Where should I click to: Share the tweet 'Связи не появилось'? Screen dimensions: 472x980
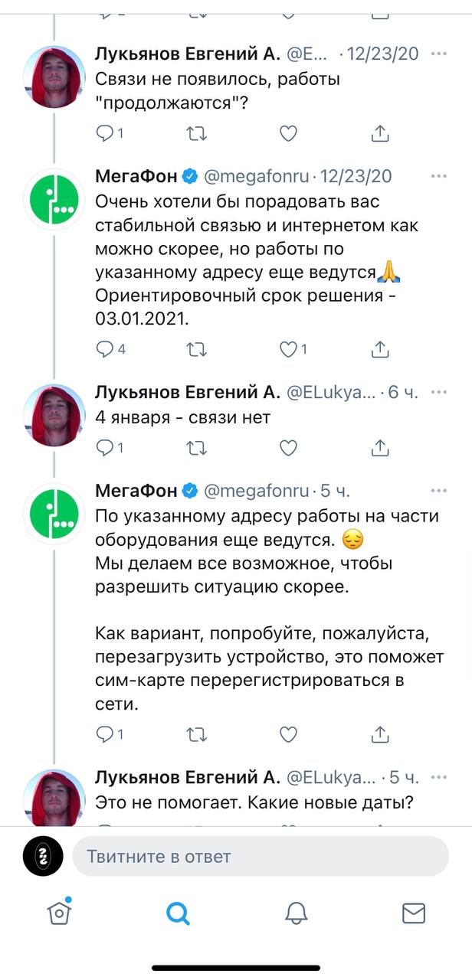click(379, 134)
